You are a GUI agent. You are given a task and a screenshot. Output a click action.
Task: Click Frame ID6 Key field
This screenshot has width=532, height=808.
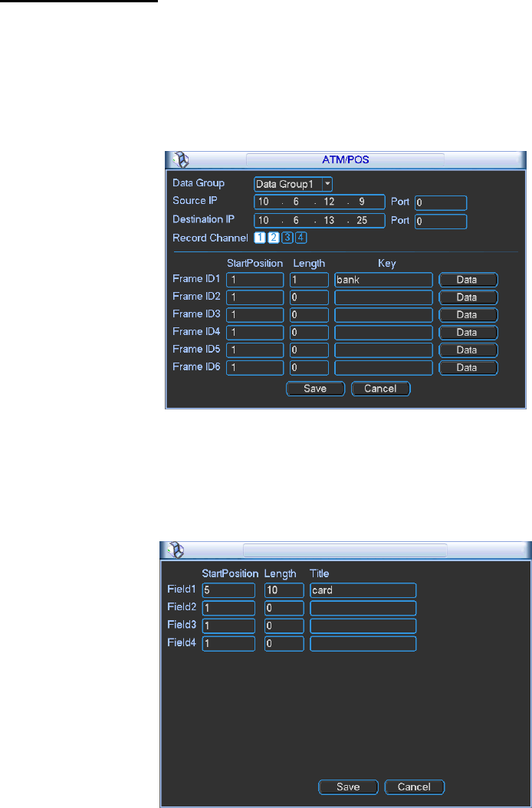(383, 367)
